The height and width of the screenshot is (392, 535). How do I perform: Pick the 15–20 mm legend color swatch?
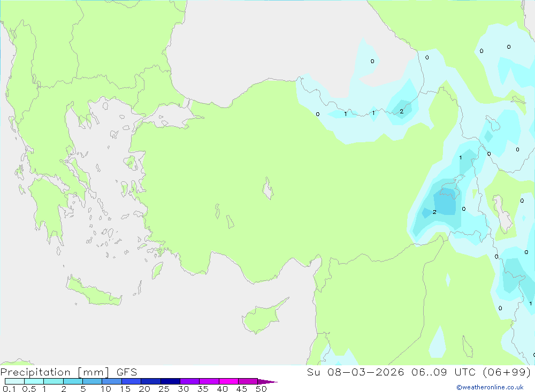pos(132,381)
